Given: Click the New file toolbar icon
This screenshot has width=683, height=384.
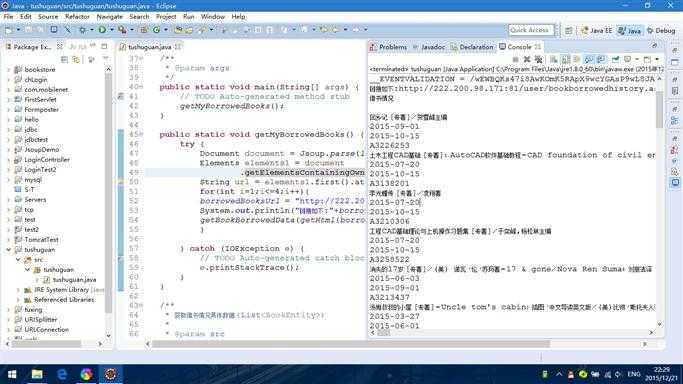Looking at the screenshot, I should tap(8, 30).
